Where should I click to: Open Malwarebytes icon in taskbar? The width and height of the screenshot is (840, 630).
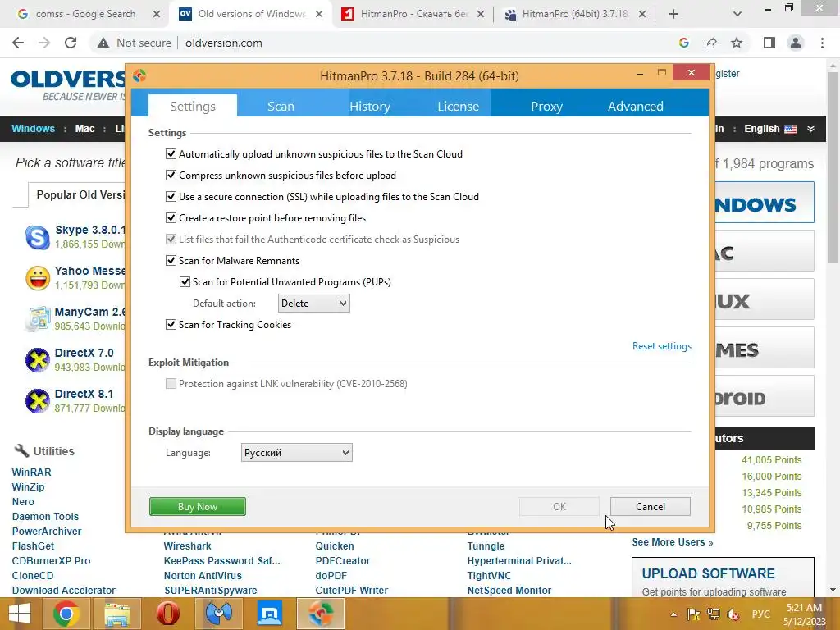[x=218, y=614]
